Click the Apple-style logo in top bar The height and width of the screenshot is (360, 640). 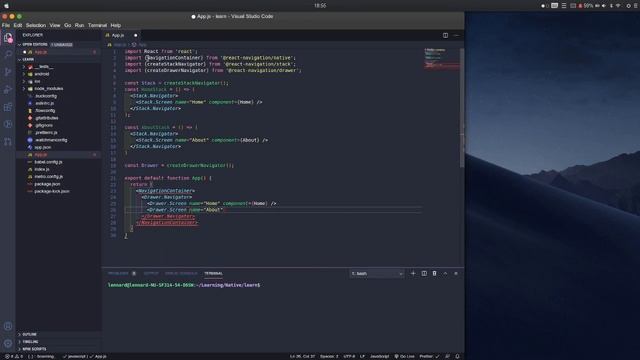point(6,6)
